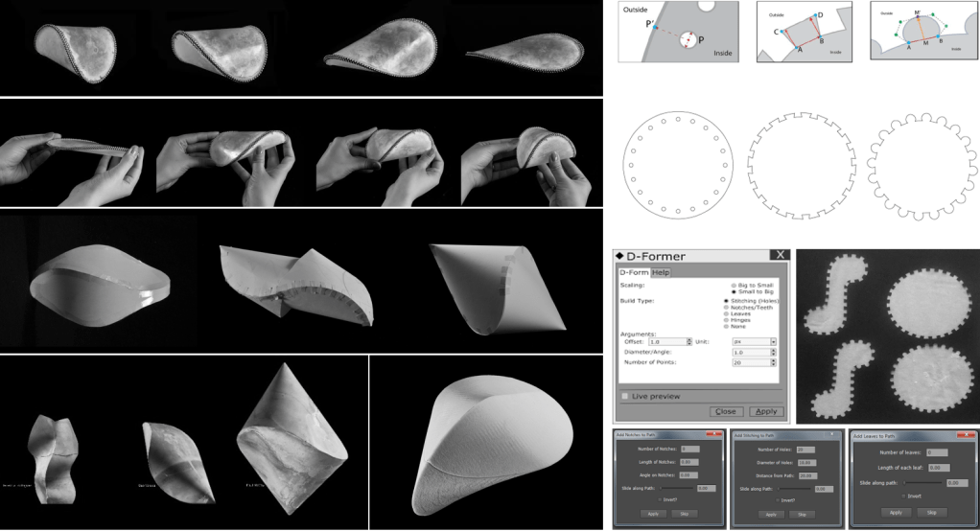
Task: Select the Big to Small scaling option
Action: (x=733, y=286)
